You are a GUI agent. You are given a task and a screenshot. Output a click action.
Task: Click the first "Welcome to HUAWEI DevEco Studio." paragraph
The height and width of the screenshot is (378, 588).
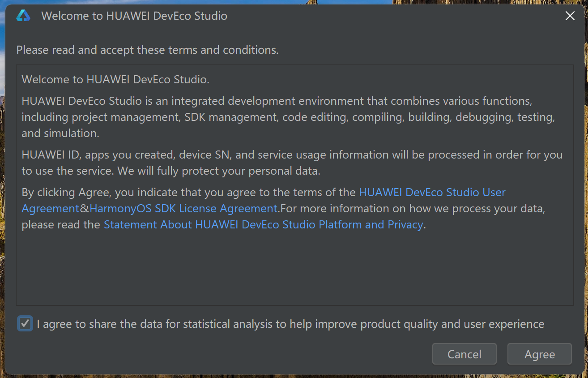[x=115, y=80]
